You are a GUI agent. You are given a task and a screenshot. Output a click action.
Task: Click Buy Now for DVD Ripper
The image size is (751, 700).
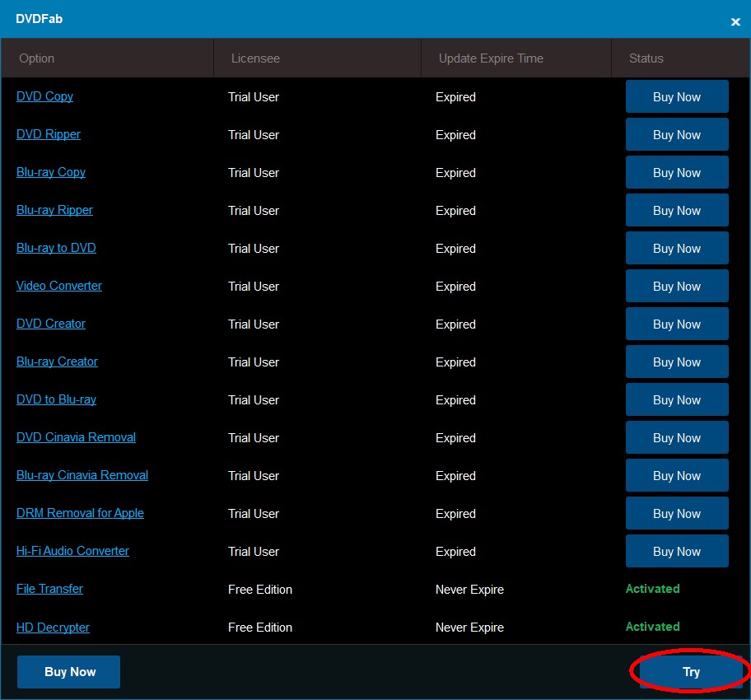pyautogui.click(x=677, y=134)
